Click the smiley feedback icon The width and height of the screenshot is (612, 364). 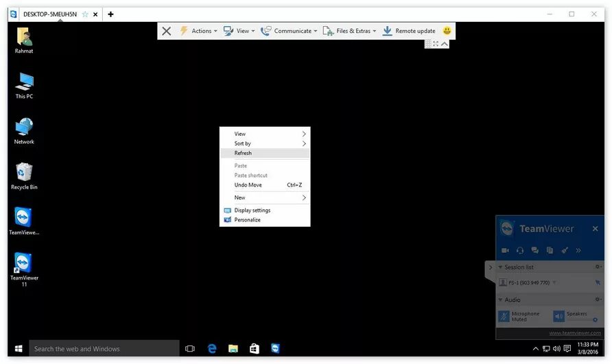point(447,30)
